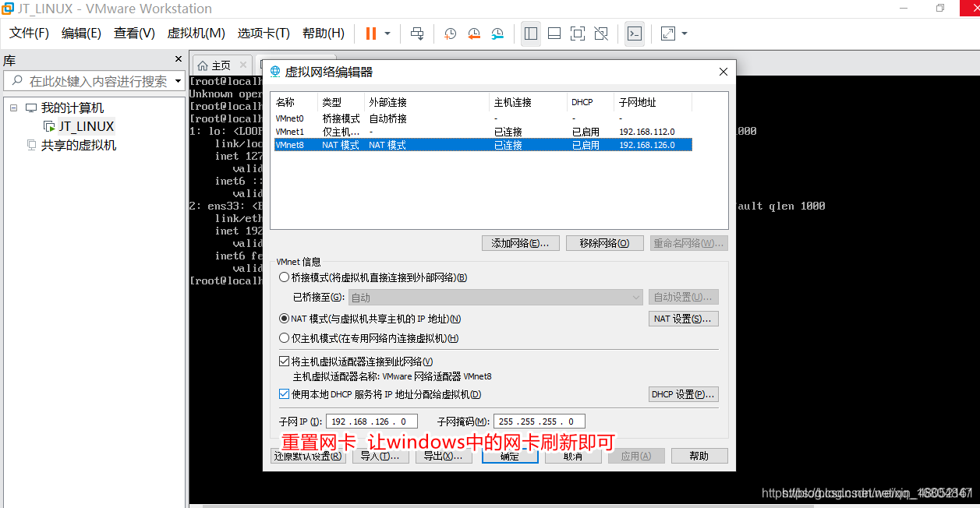Click the magnifier icon in library search
Viewport: 980px width, 508px height.
tap(16, 81)
